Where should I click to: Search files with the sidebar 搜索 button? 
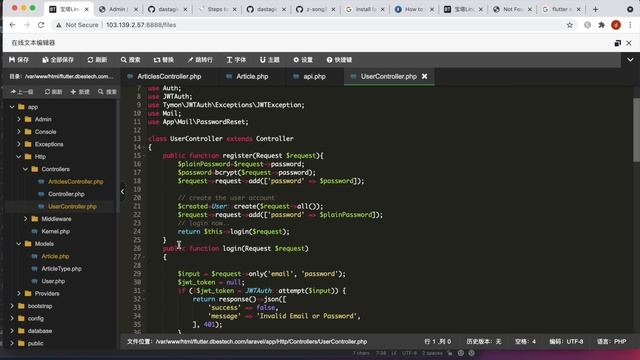(x=107, y=92)
